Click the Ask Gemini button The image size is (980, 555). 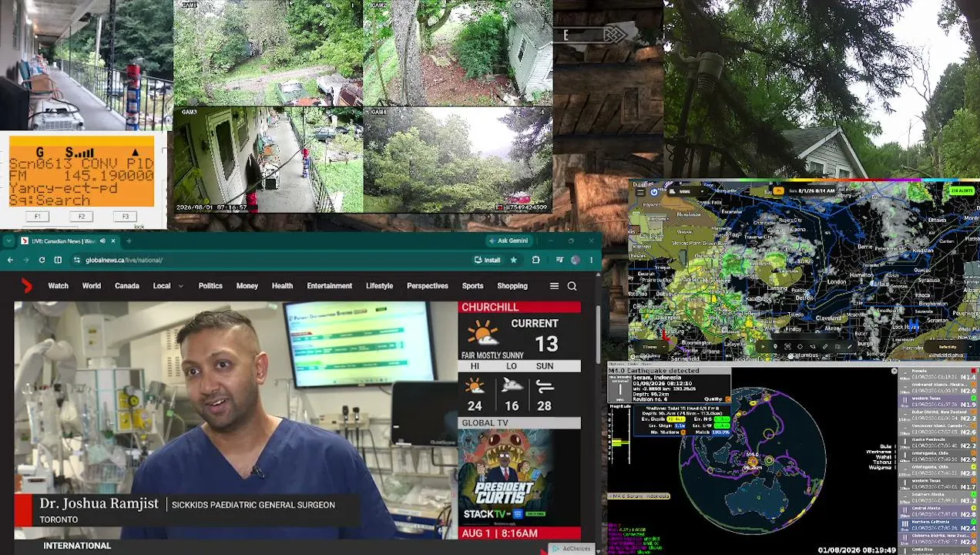(508, 240)
